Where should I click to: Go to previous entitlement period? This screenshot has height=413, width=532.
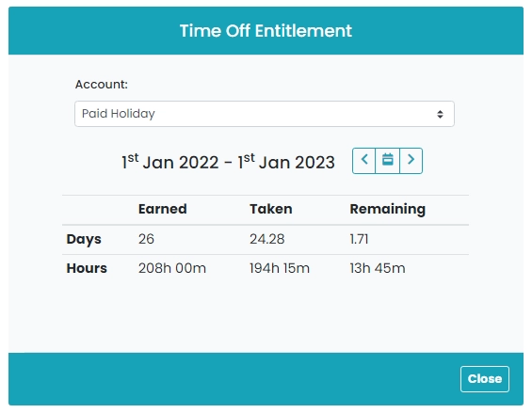pyautogui.click(x=364, y=161)
